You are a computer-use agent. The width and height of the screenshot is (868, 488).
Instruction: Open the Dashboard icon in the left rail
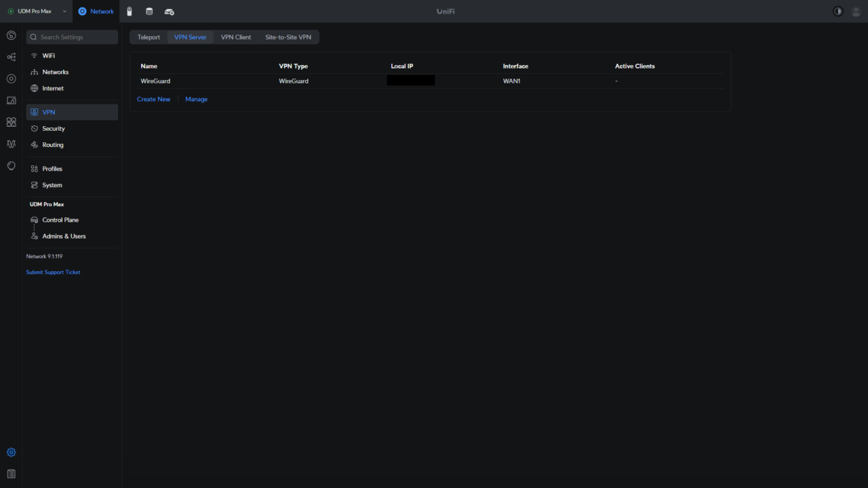tap(11, 35)
